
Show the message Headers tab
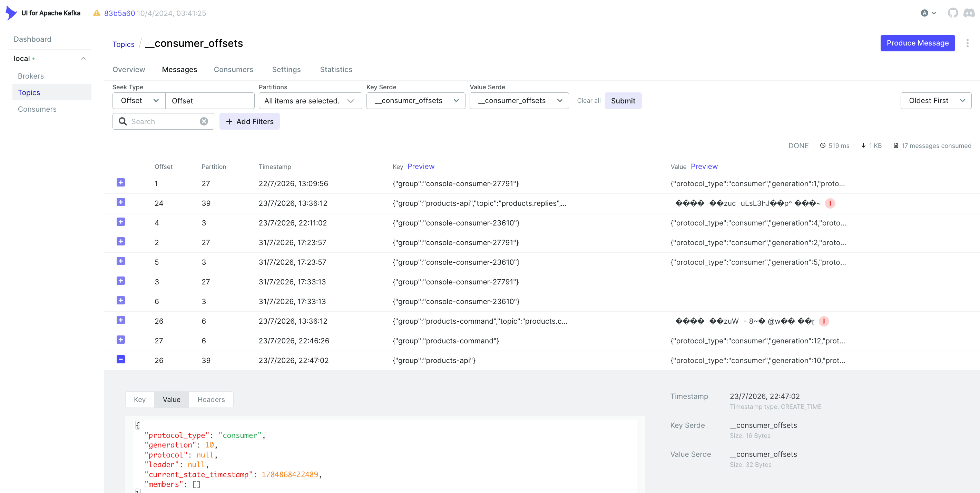pyautogui.click(x=211, y=400)
